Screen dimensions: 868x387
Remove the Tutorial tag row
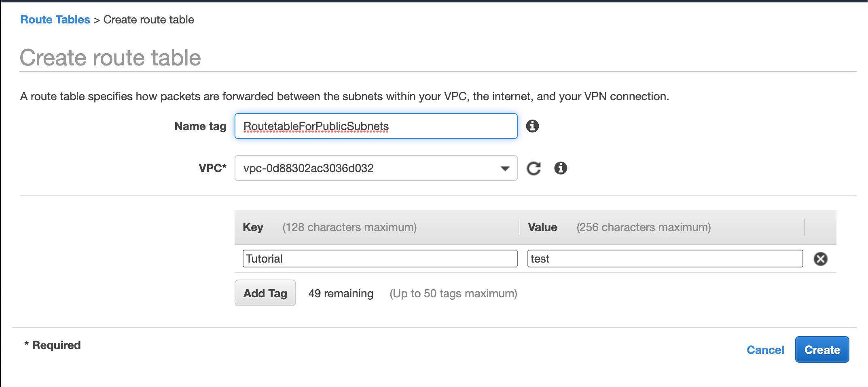(x=820, y=259)
